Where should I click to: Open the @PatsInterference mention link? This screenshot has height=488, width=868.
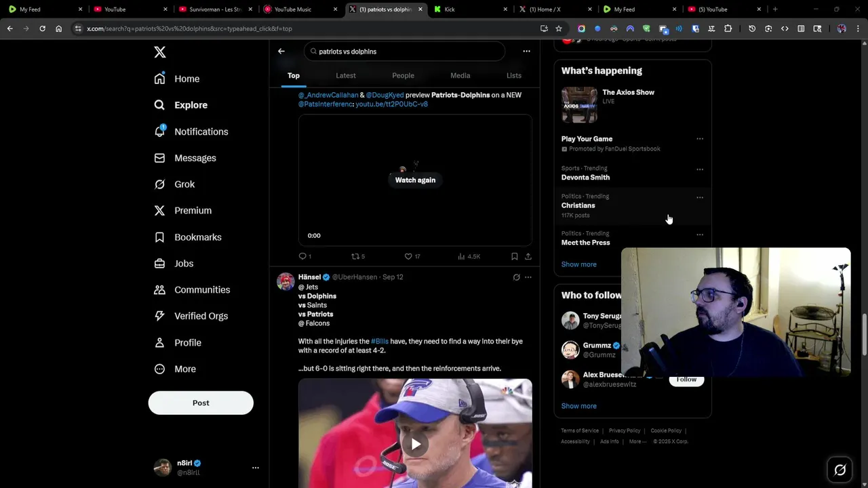[325, 104]
